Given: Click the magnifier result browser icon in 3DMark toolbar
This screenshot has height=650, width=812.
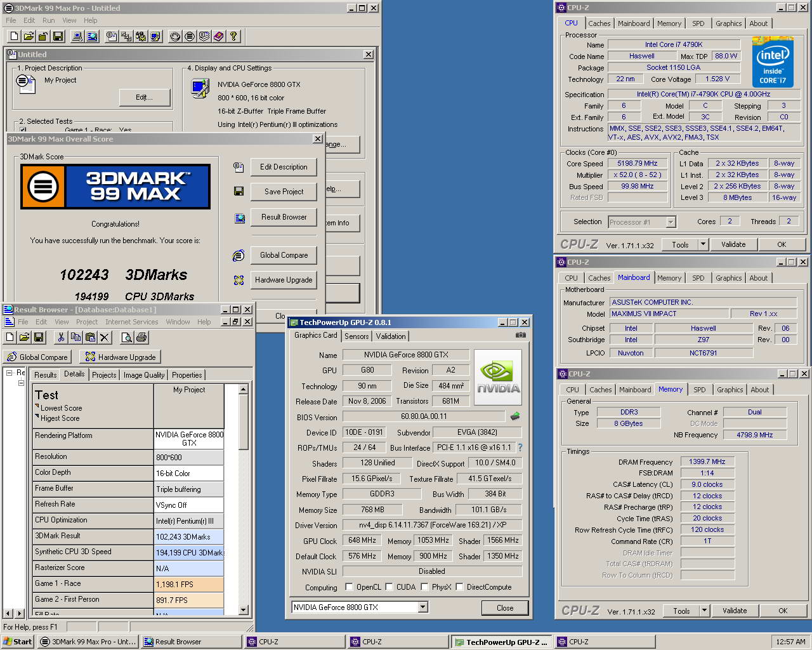Looking at the screenshot, I should (92, 36).
